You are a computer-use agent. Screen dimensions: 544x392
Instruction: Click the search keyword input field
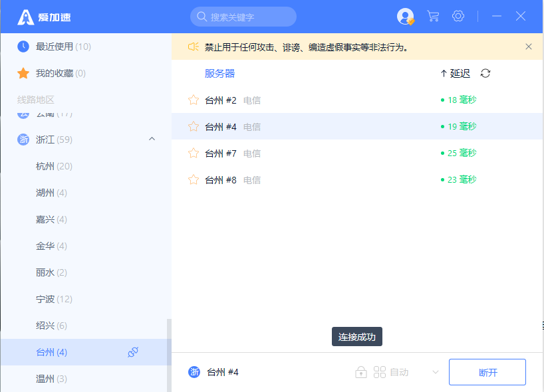(x=243, y=17)
